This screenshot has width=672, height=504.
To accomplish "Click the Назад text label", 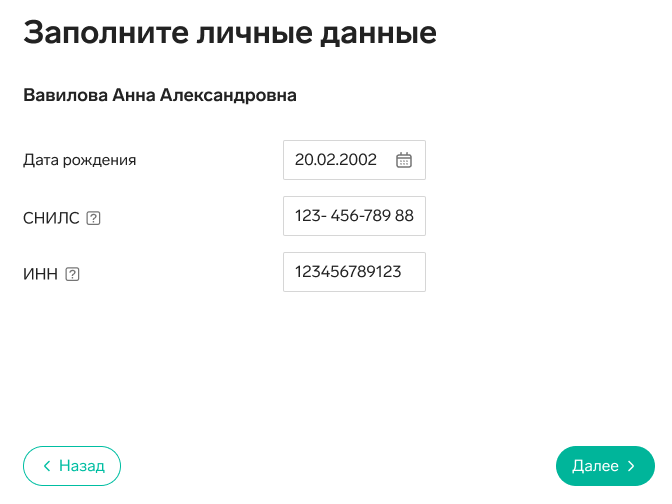I will click(x=82, y=466).
